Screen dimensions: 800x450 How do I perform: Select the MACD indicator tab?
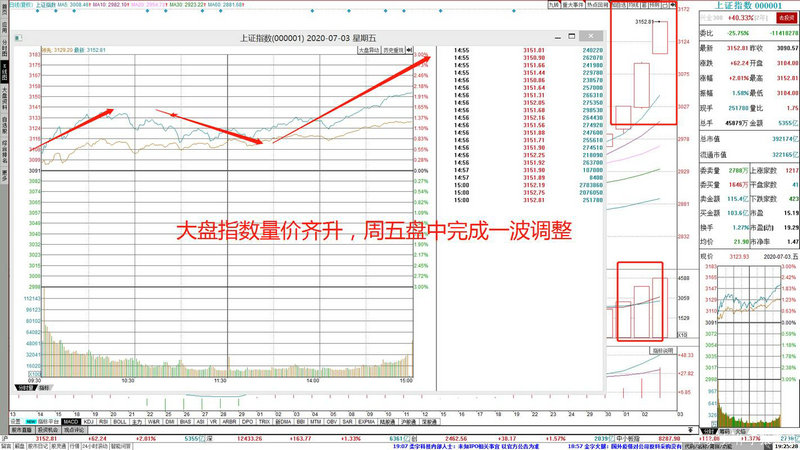(71, 421)
